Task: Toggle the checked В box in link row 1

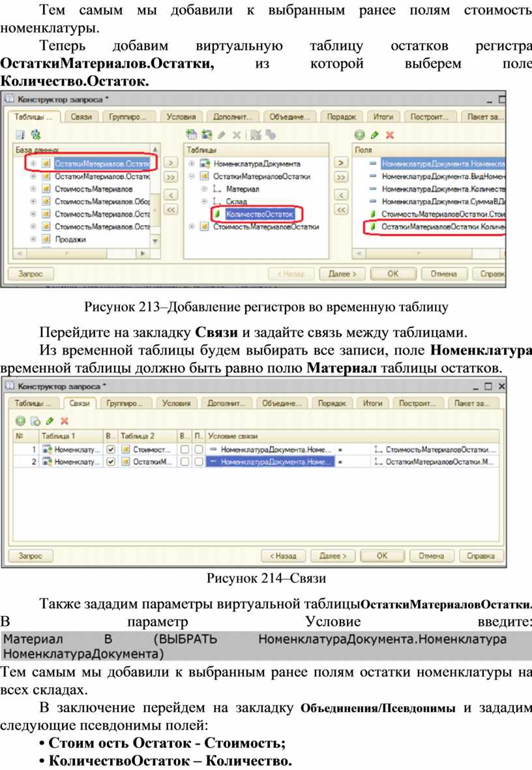Action: (x=111, y=449)
